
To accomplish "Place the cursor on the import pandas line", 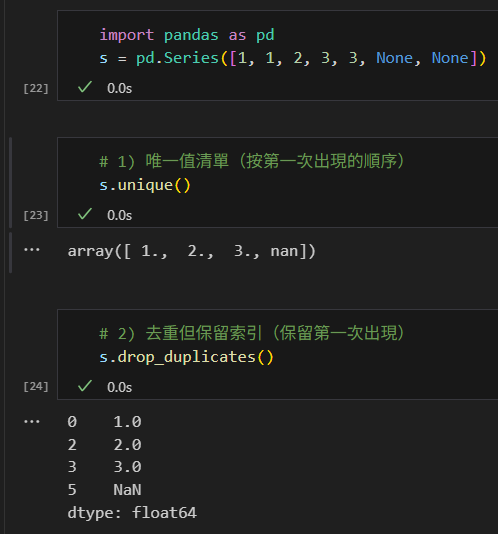I will coord(187,35).
